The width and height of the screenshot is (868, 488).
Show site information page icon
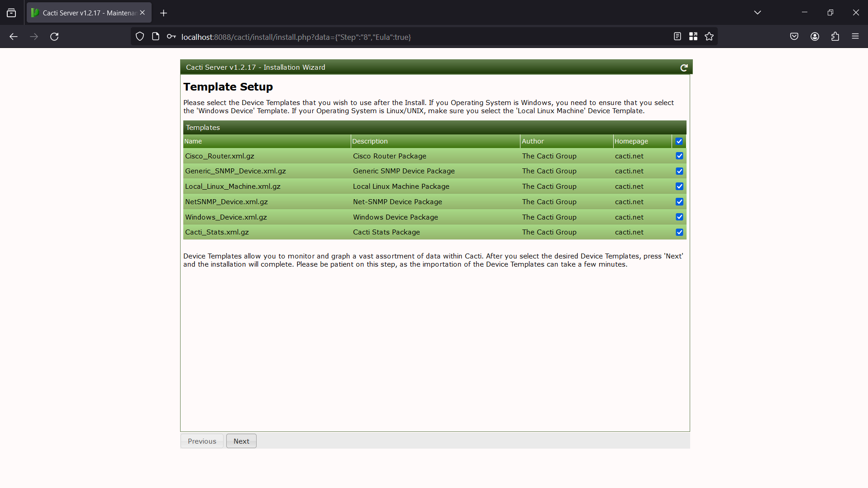coord(156,37)
